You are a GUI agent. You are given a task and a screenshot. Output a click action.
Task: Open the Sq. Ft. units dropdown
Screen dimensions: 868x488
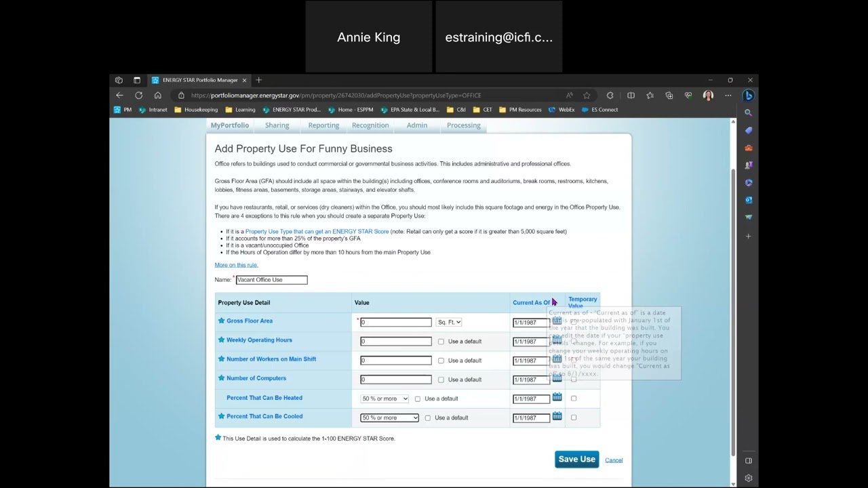pos(449,323)
